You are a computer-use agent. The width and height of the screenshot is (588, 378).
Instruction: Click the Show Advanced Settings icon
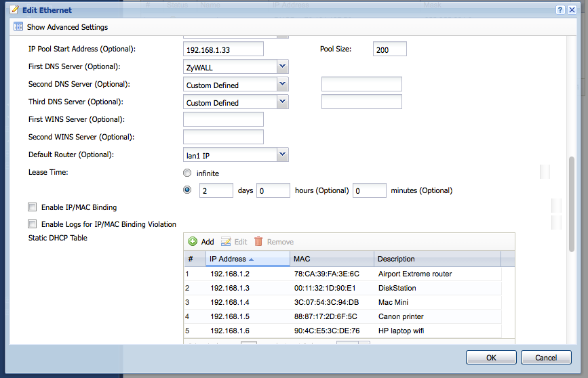point(18,27)
